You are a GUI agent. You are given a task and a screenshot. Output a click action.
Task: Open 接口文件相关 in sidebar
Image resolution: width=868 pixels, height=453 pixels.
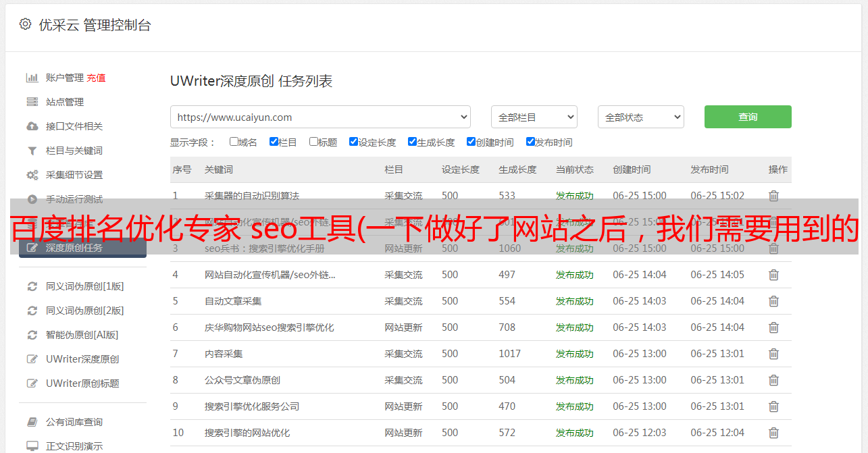[x=74, y=126]
